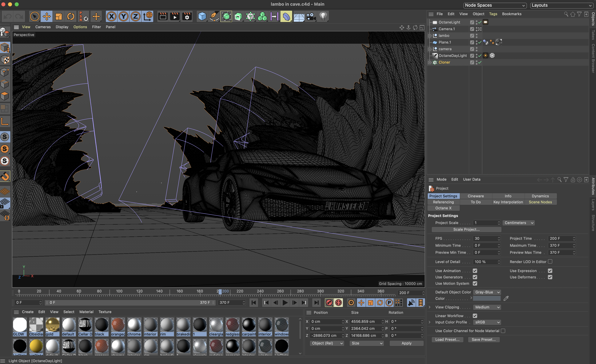Viewport: 596px width, 364px height.
Task: Disable the Use Animation checkbox
Action: (x=475, y=271)
